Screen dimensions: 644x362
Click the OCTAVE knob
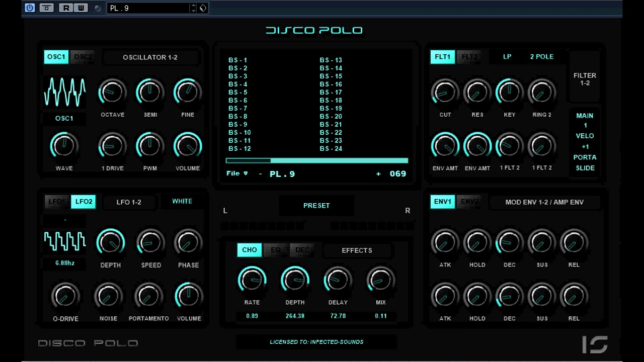click(112, 93)
